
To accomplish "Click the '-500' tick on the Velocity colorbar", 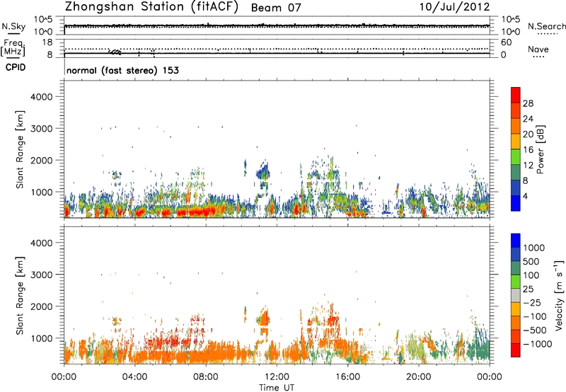I will tap(536, 330).
